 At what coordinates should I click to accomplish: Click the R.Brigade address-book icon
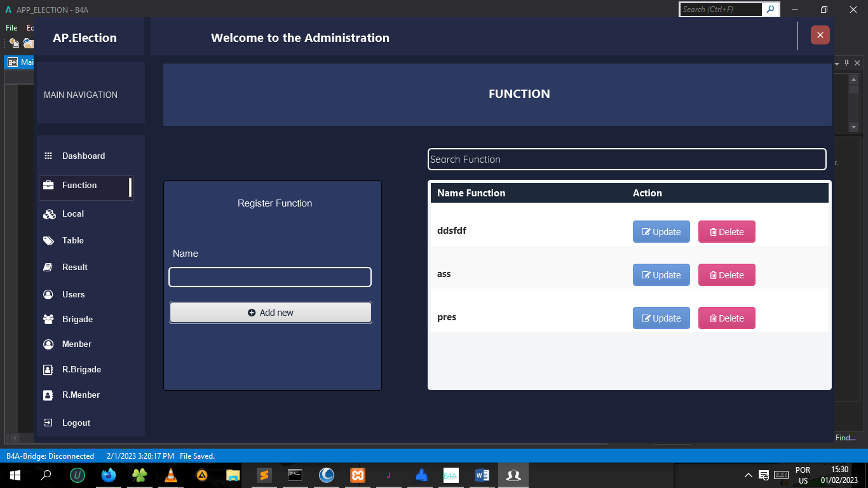tap(48, 370)
